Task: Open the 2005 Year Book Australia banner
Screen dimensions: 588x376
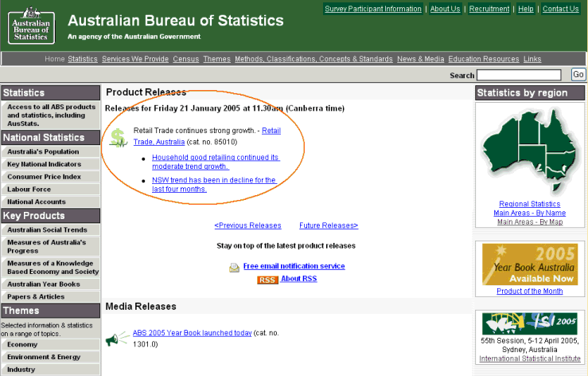Action: (x=529, y=264)
